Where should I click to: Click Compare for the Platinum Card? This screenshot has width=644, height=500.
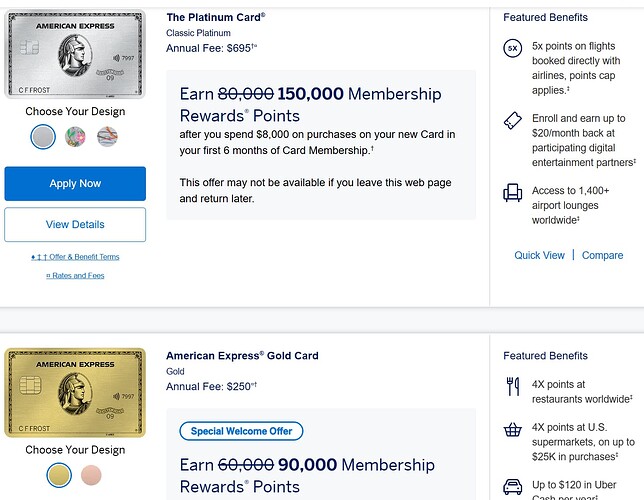tap(602, 255)
